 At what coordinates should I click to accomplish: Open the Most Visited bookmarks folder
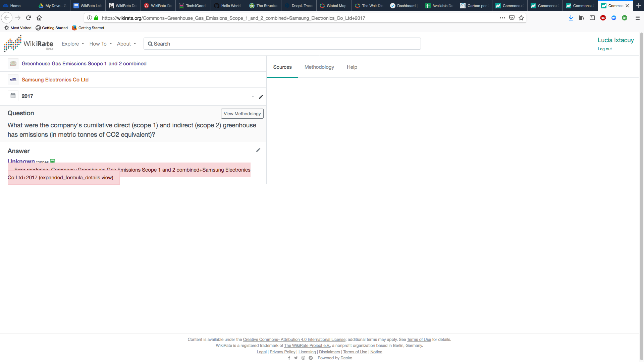click(18, 28)
